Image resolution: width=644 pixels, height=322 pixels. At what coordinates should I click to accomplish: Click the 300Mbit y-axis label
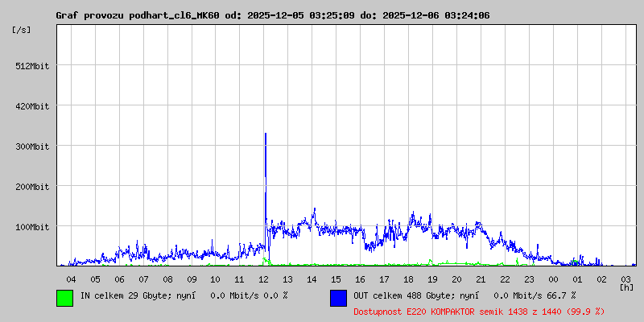32,147
